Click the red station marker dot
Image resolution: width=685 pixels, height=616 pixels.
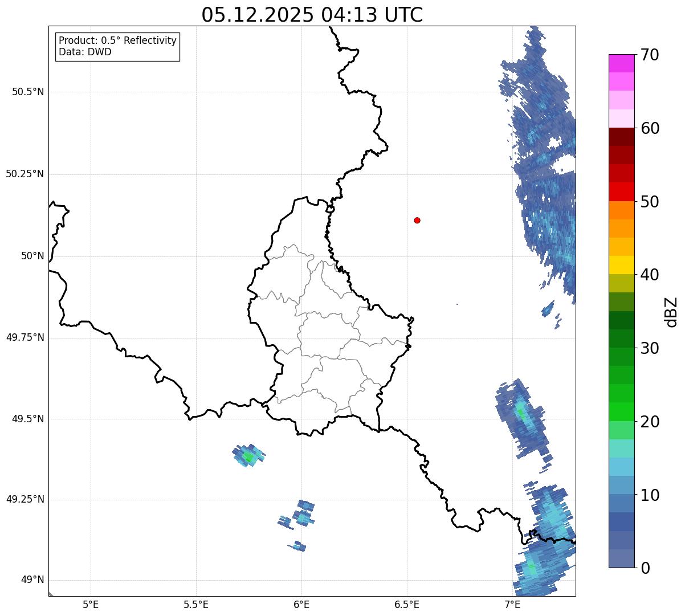click(x=417, y=220)
